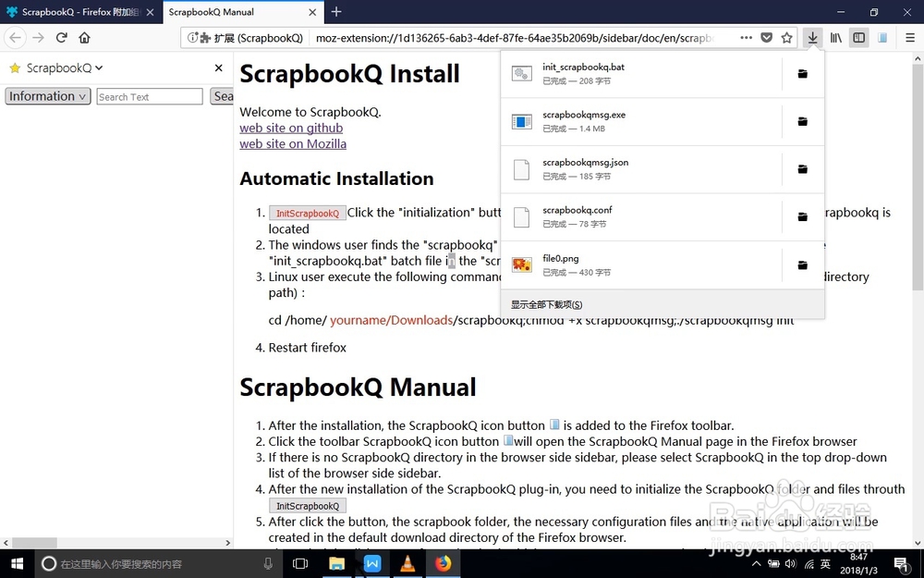The image size is (924, 578).
Task: Open containing folder for scrapbookqmsg.json
Action: (803, 169)
